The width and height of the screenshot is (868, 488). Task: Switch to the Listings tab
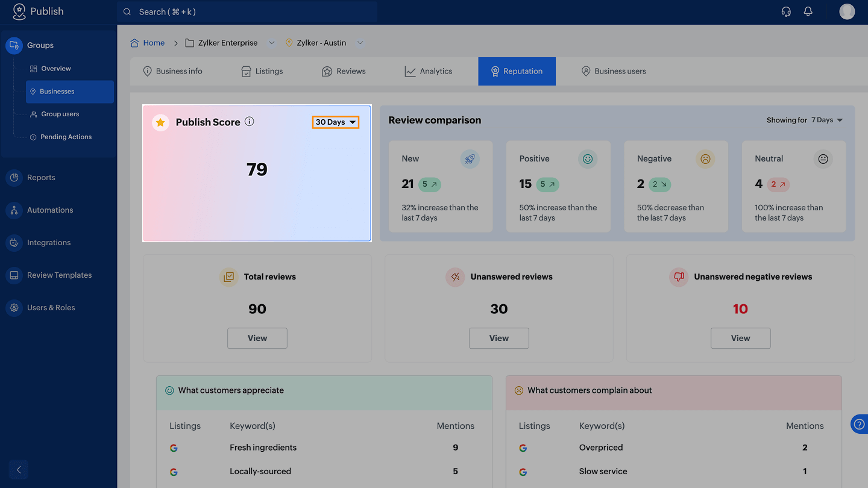coord(262,71)
